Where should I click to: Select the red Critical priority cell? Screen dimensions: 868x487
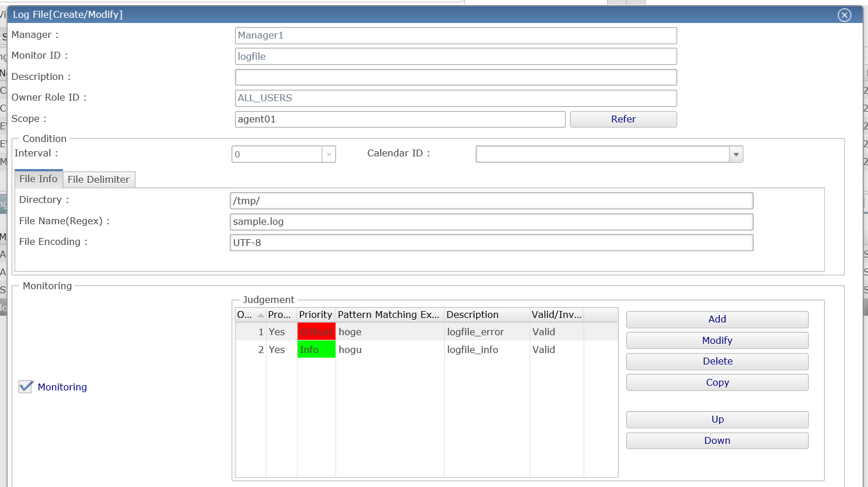coord(316,331)
